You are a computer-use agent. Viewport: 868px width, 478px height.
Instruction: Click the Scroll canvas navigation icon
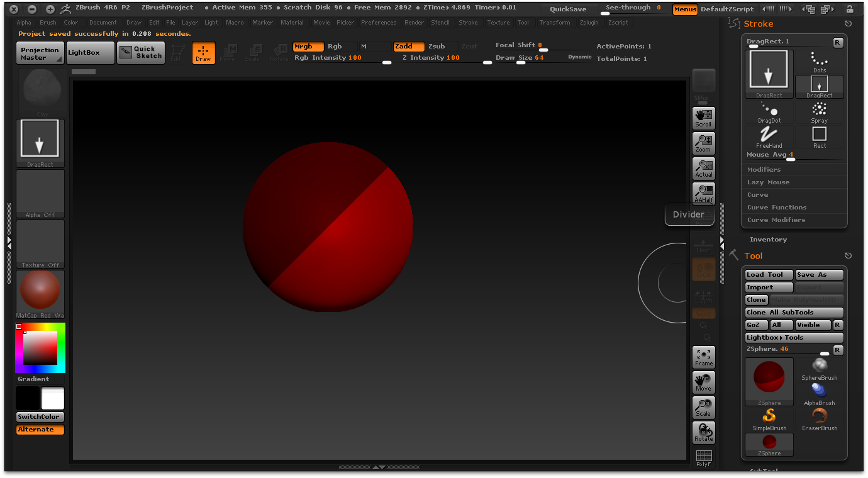(x=703, y=118)
